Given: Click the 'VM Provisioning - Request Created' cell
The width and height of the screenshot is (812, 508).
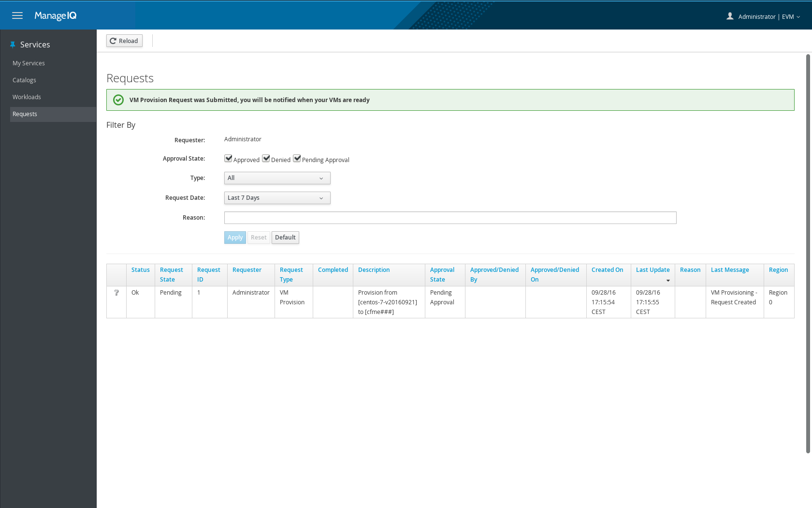Looking at the screenshot, I should [x=735, y=302].
